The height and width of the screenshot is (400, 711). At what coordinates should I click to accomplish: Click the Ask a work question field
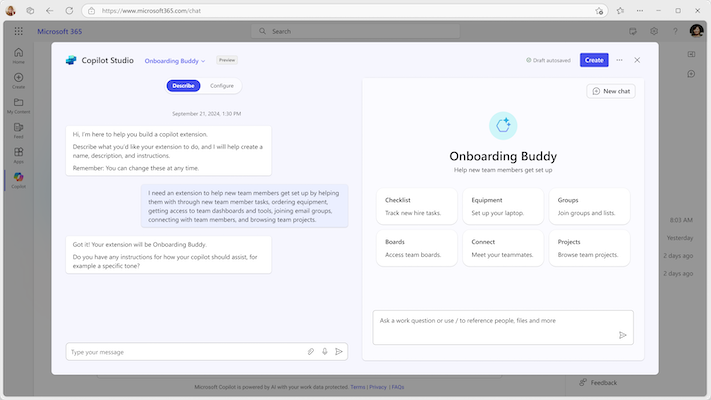[503, 327]
